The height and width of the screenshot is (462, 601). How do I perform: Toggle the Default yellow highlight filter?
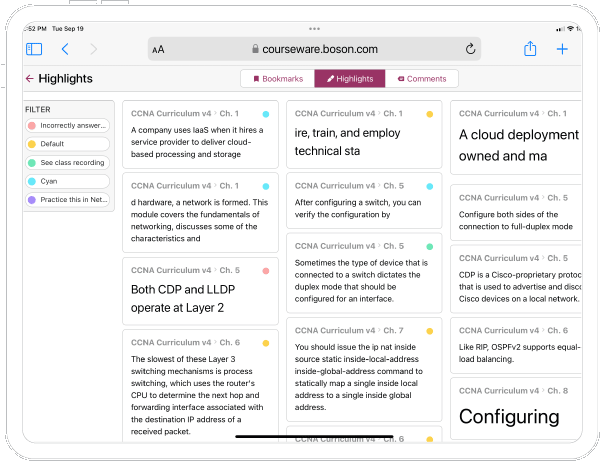tap(67, 144)
